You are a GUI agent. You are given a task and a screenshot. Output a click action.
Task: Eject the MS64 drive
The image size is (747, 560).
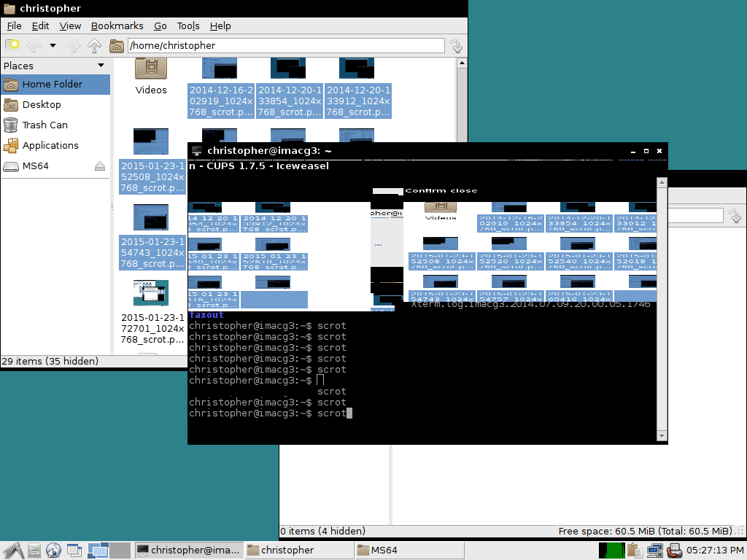tap(100, 166)
